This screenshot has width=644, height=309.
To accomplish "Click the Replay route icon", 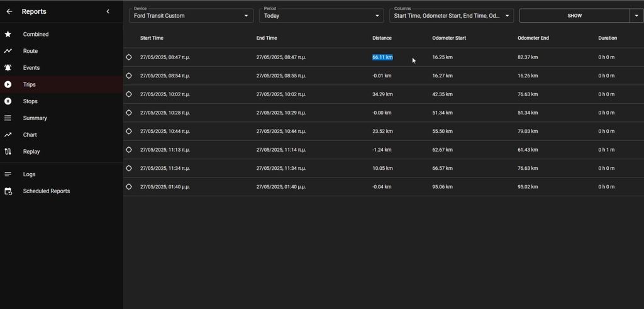I will point(8,152).
